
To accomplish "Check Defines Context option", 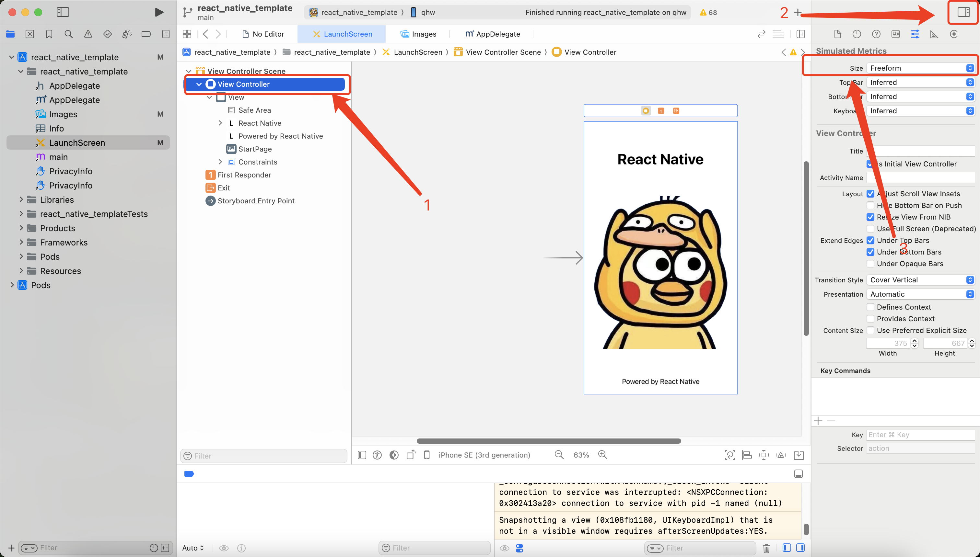I will pyautogui.click(x=870, y=307).
